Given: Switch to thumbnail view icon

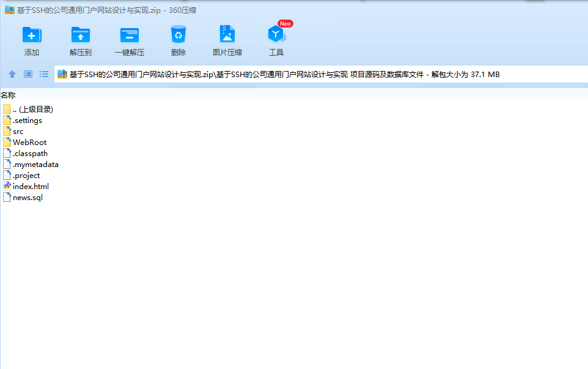Looking at the screenshot, I should coord(28,74).
